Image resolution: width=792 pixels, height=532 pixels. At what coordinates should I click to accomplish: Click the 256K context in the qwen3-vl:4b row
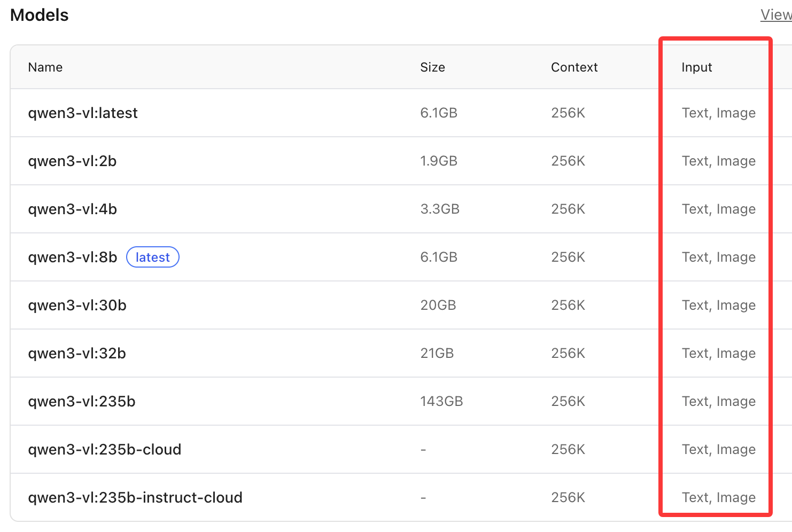coord(568,209)
